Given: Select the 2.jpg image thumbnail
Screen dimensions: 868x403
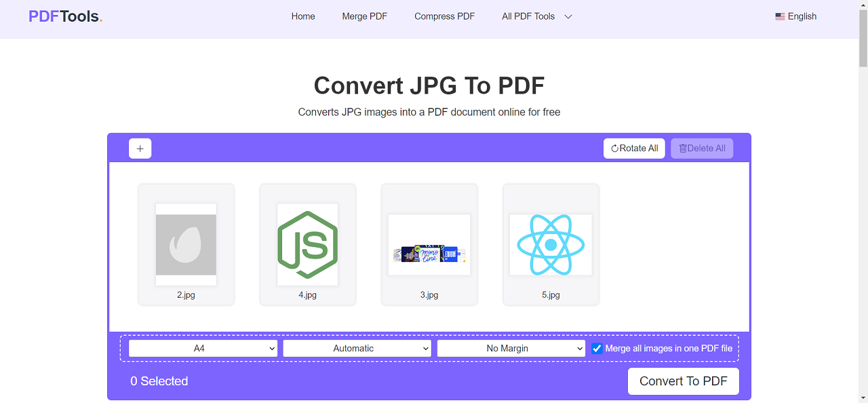Looking at the screenshot, I should point(186,244).
